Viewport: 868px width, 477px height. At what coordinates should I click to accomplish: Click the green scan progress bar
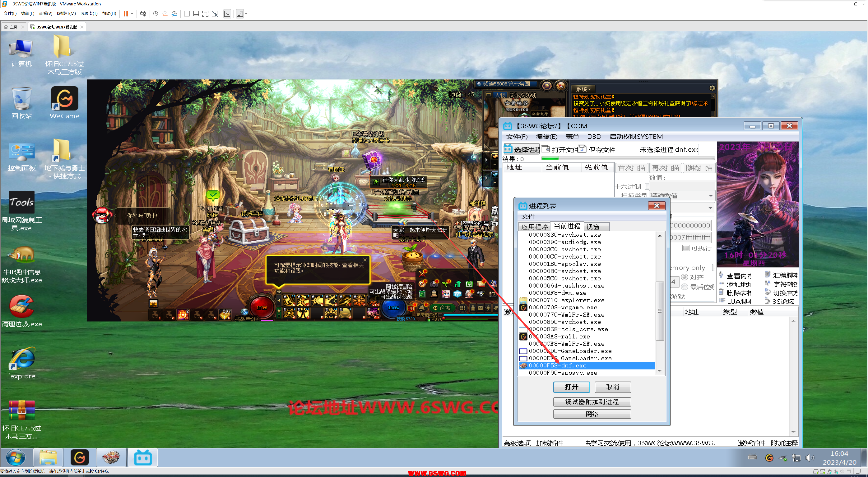coord(628,158)
